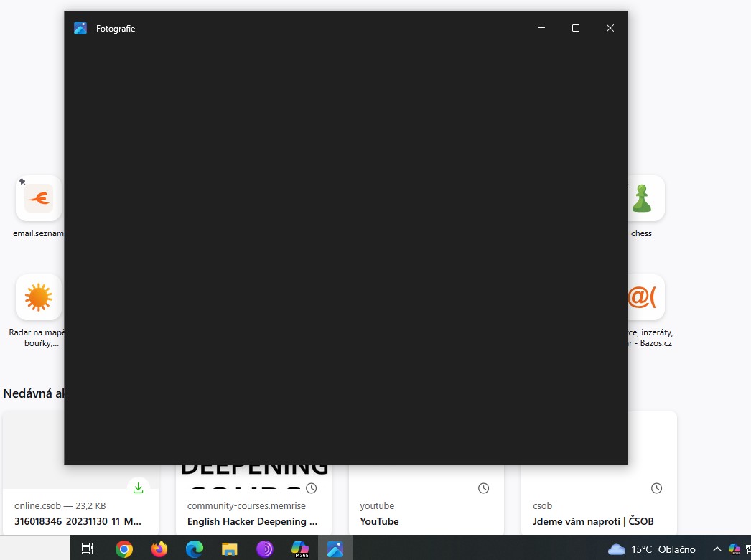Image resolution: width=751 pixels, height=560 pixels.
Task: Open the YouTube recent activity card
Action: [426, 513]
